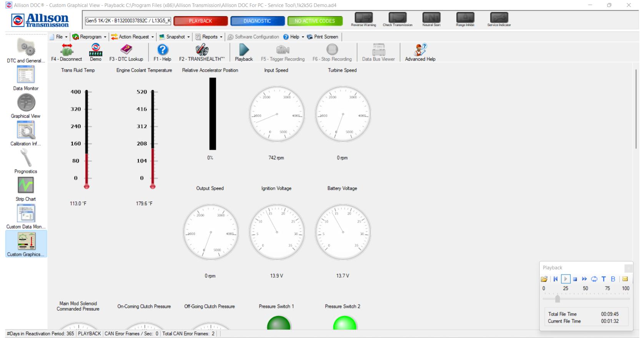Click the Input Speed gauge dial
Screen dimensions: 644x338
[277, 114]
